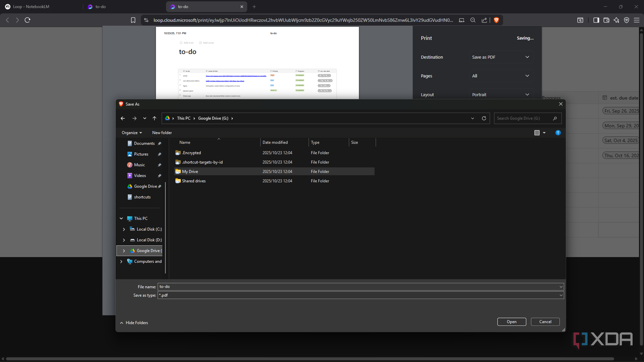The image size is (644, 362).
Task: Expand Computers and devices node
Action: click(121, 261)
